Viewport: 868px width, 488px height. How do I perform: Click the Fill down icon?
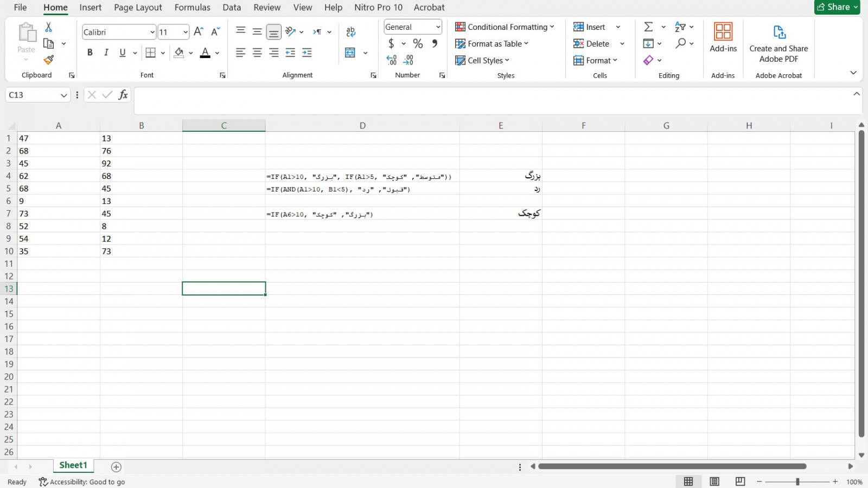pyautogui.click(x=648, y=43)
